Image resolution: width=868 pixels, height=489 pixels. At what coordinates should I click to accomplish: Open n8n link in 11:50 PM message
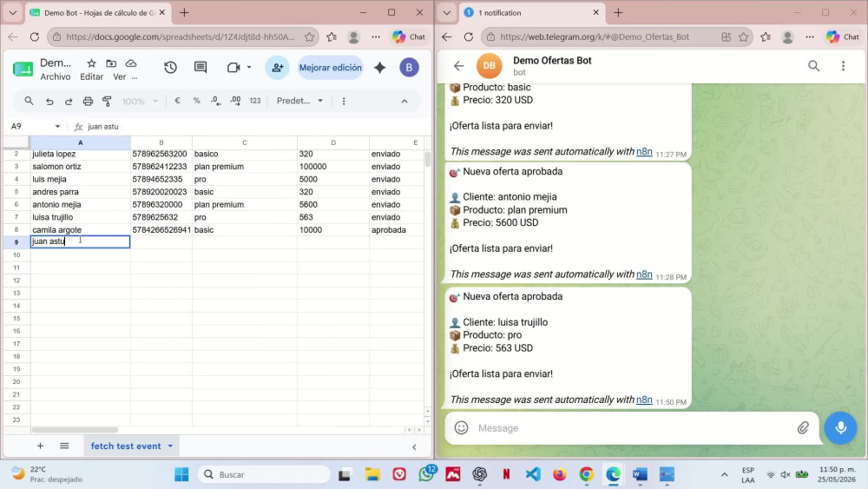[644, 400]
